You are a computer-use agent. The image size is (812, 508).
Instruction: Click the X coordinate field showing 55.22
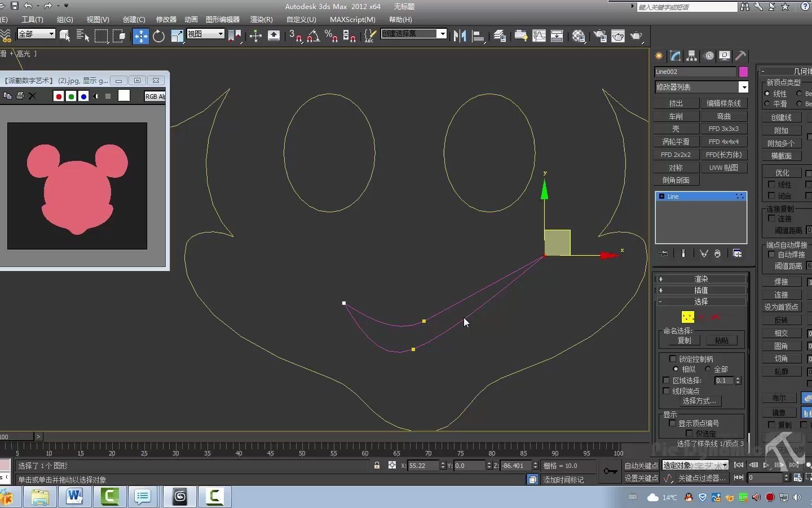[x=423, y=466]
